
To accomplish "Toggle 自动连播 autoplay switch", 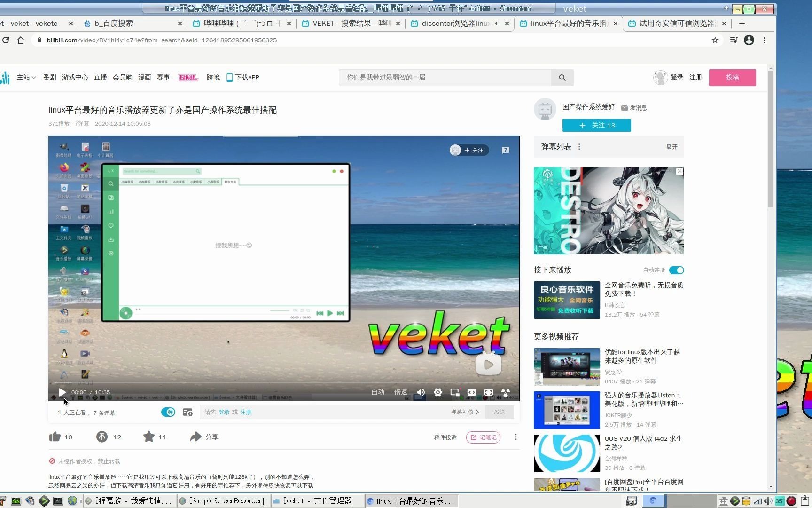I will (x=677, y=270).
